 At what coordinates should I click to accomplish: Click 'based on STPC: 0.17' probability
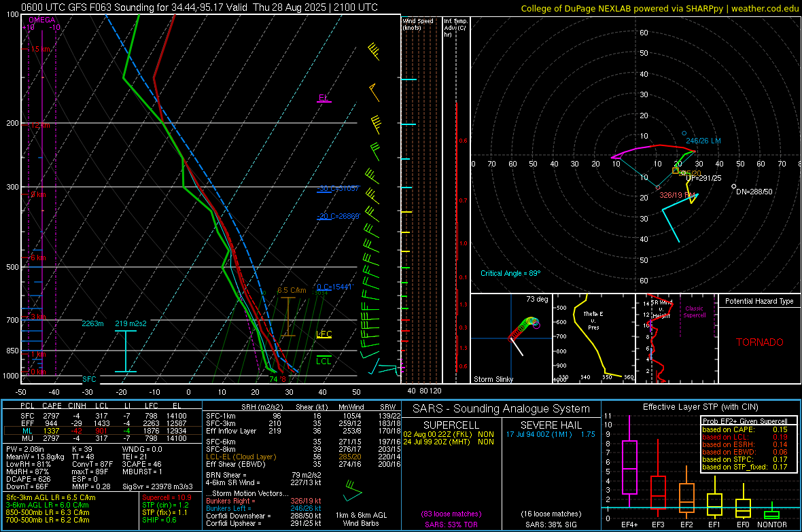click(745, 459)
